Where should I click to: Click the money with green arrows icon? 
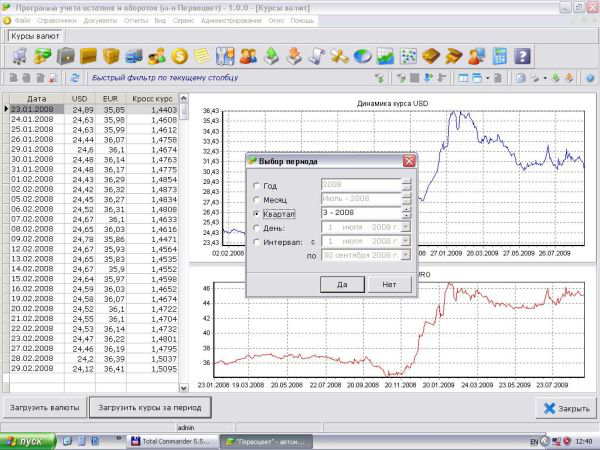tap(42, 56)
